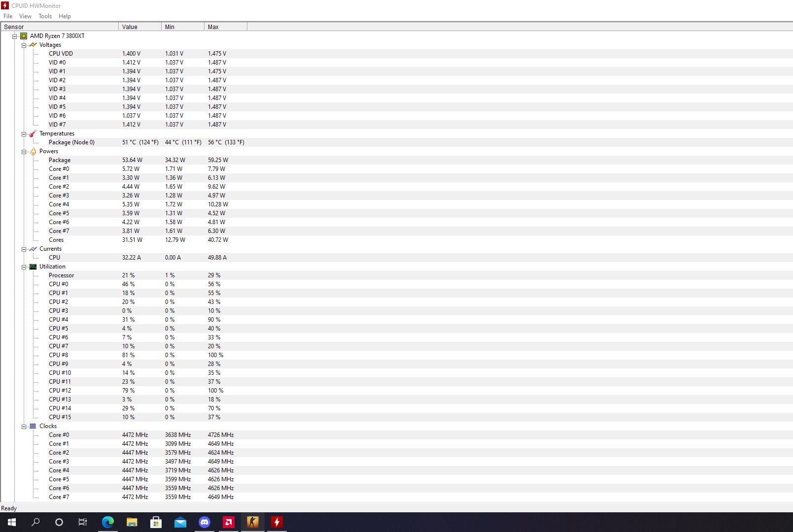Click the Temperatures thermometer icon
Image resolution: width=793 pixels, height=532 pixels.
coord(33,133)
